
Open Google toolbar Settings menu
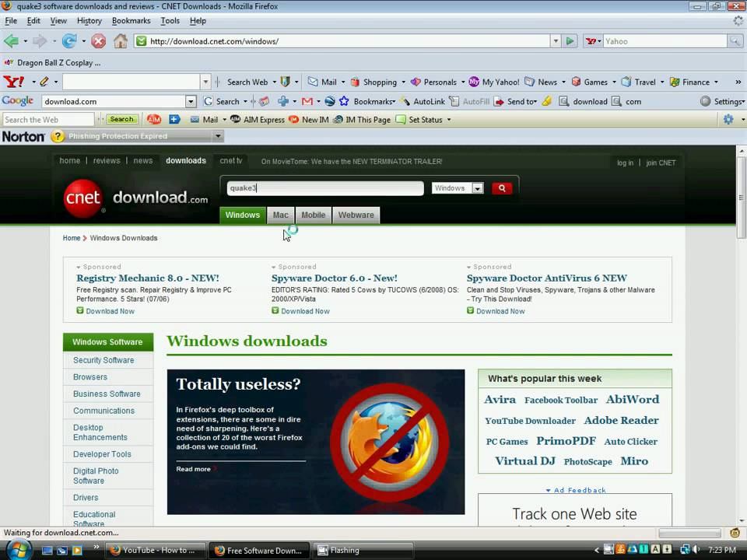pyautogui.click(x=722, y=101)
